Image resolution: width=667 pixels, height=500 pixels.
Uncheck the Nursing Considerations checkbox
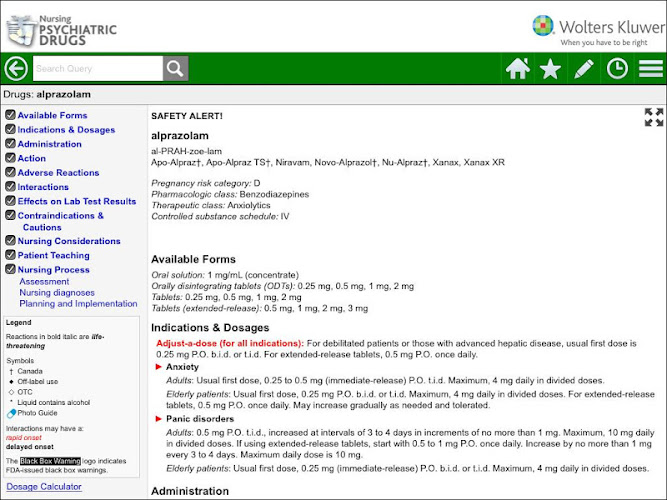pos(10,240)
